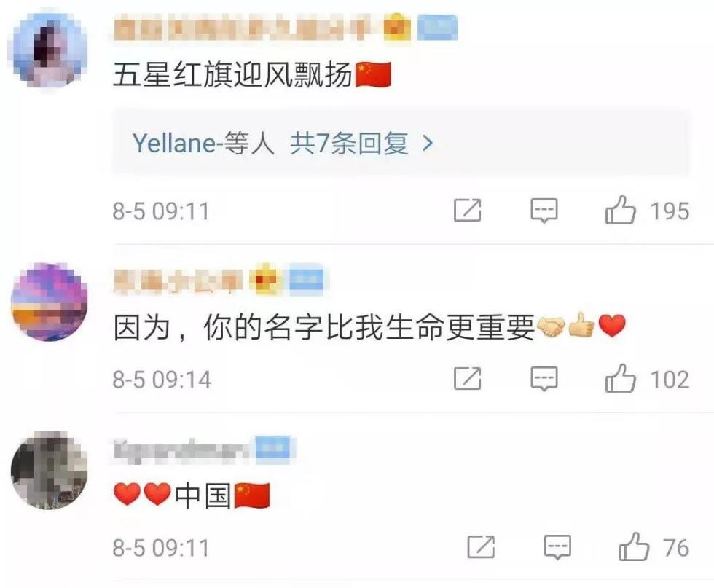This screenshot has width=714, height=588.
Task: Select the 因为，你的名字比我生命更重要 comment text
Action: point(323,327)
